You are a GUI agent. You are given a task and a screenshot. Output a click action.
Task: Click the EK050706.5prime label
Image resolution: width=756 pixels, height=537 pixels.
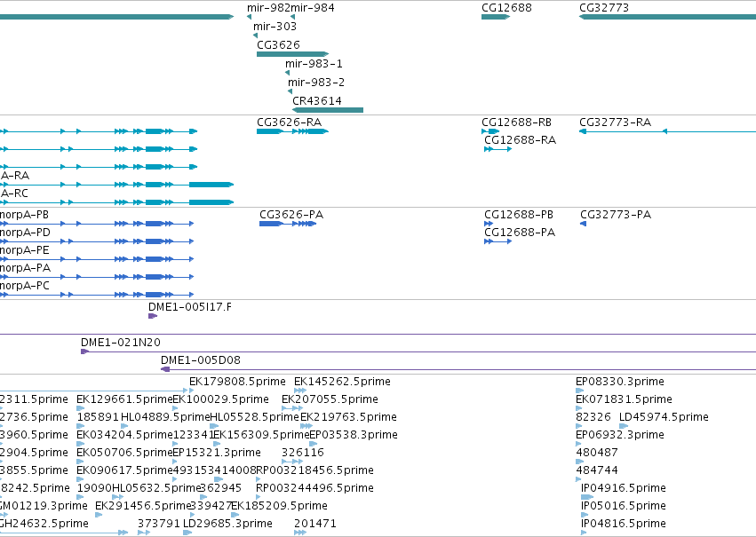click(124, 454)
